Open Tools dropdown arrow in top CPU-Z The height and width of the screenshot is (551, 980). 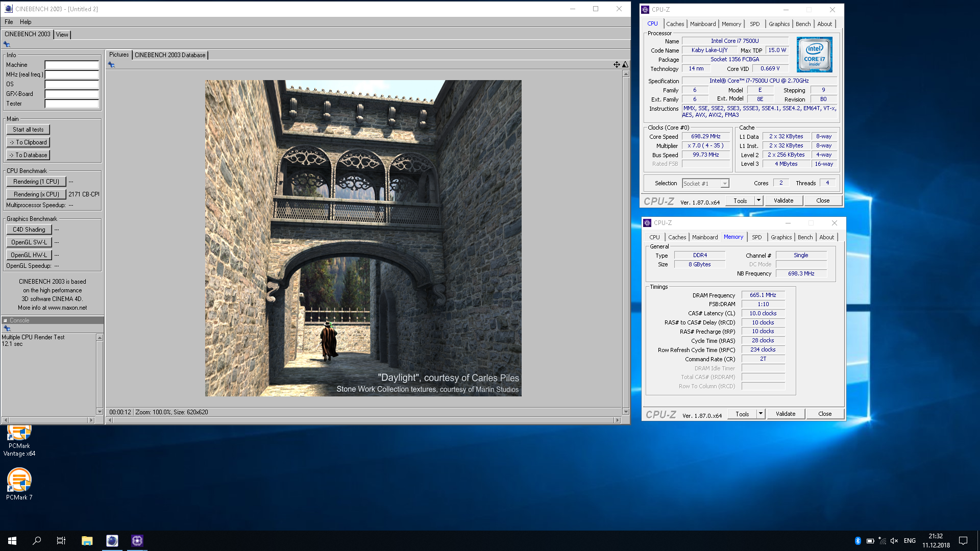[x=758, y=201]
